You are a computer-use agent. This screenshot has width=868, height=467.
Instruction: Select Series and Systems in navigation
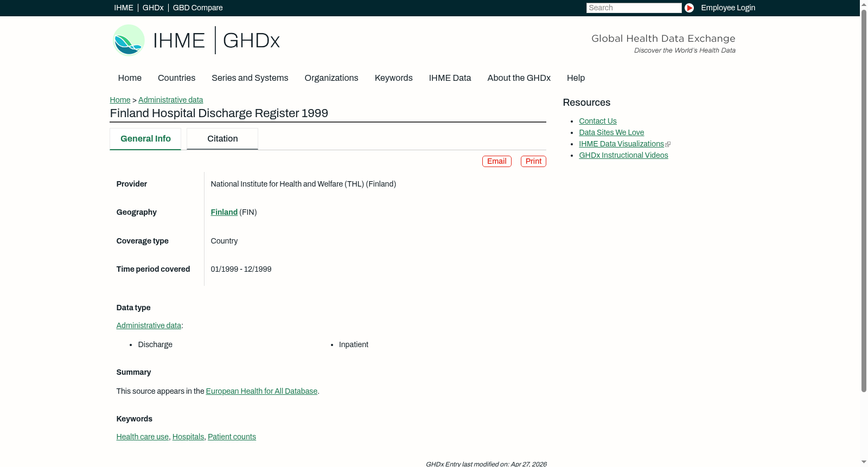[x=250, y=78]
